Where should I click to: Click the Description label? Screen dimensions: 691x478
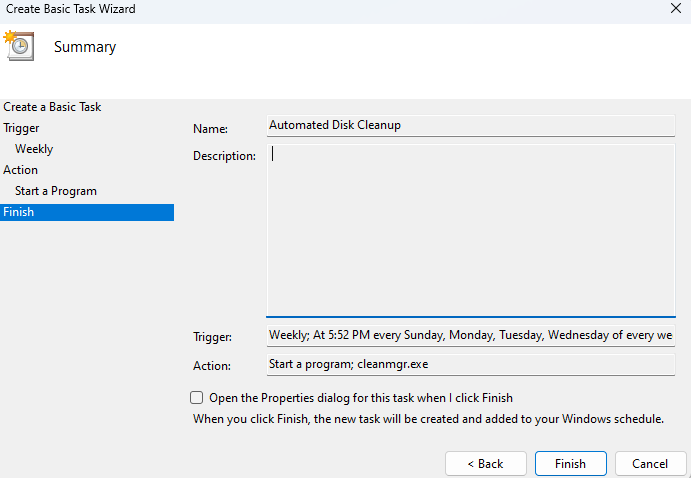click(224, 156)
